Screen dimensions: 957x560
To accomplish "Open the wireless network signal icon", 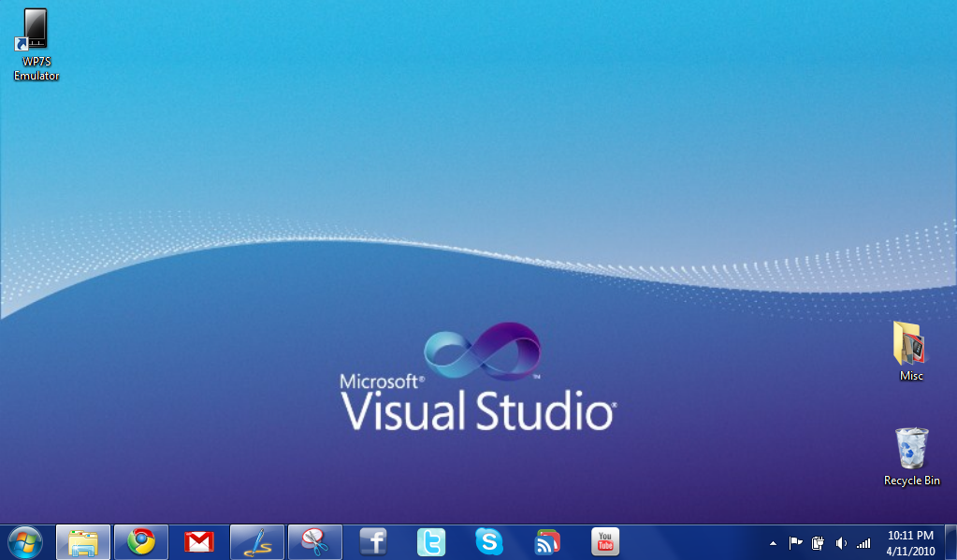I will [x=863, y=542].
